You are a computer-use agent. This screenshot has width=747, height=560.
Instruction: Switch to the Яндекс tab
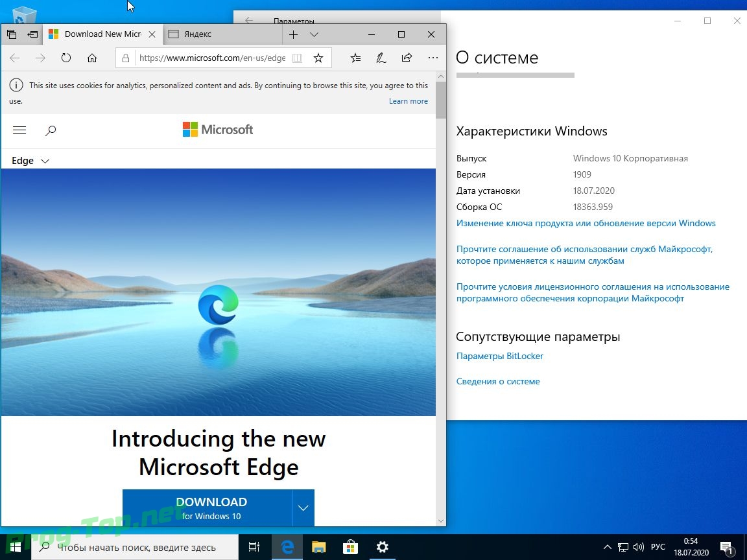[222, 34]
